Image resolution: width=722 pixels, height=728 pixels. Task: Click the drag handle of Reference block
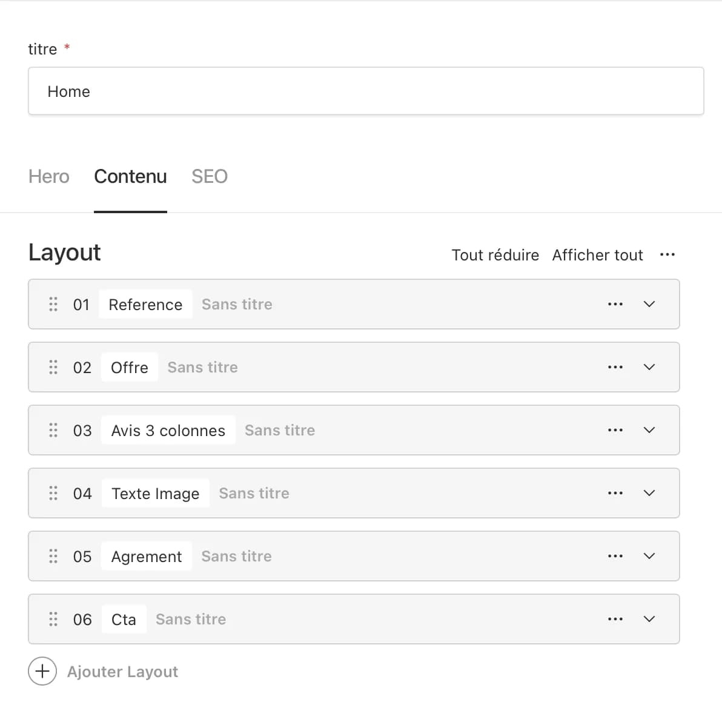(53, 304)
